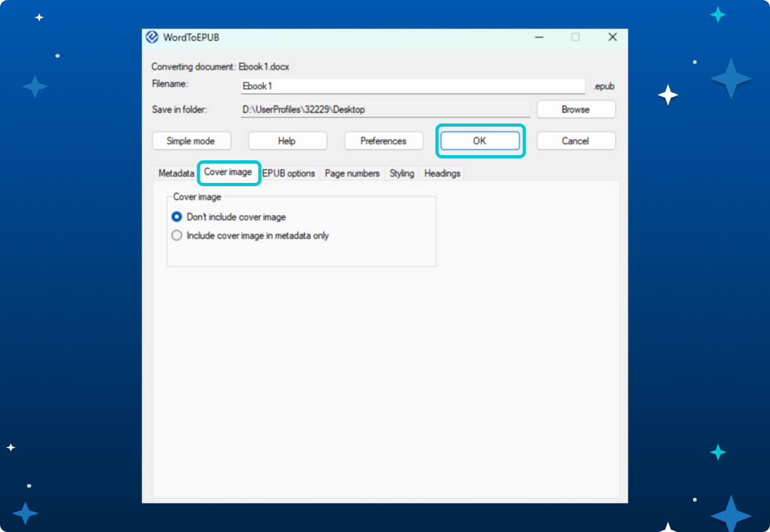Image resolution: width=770 pixels, height=532 pixels.
Task: Switch to the Styling tab
Action: pos(401,173)
